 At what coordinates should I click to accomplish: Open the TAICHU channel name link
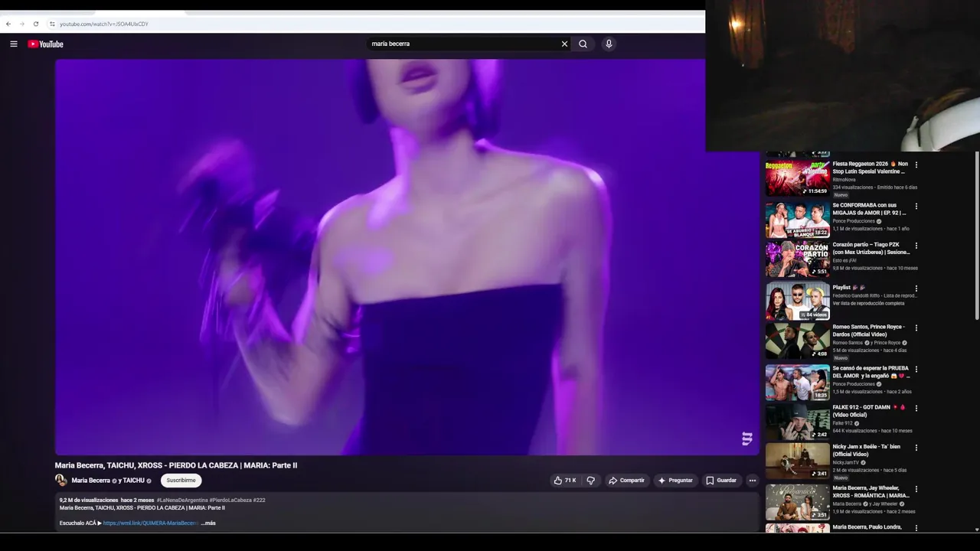pos(133,481)
